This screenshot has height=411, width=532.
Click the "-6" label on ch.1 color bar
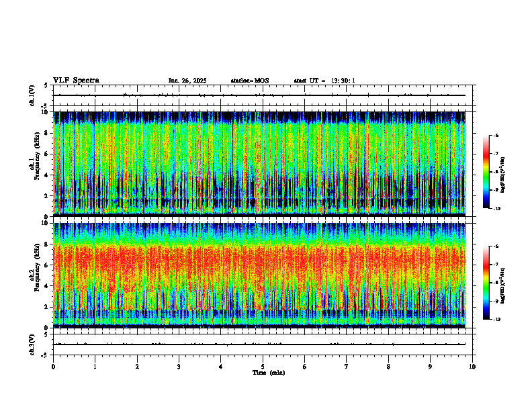click(x=496, y=135)
